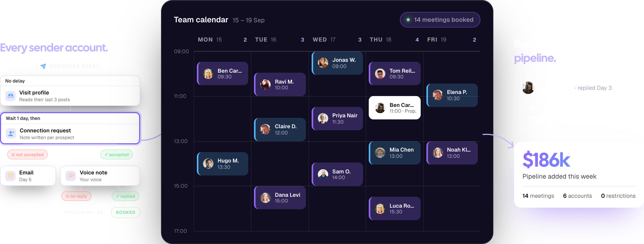Image resolution: width=644 pixels, height=244 pixels.
Task: Click the binoculars Visit profile icon
Action: click(11, 96)
